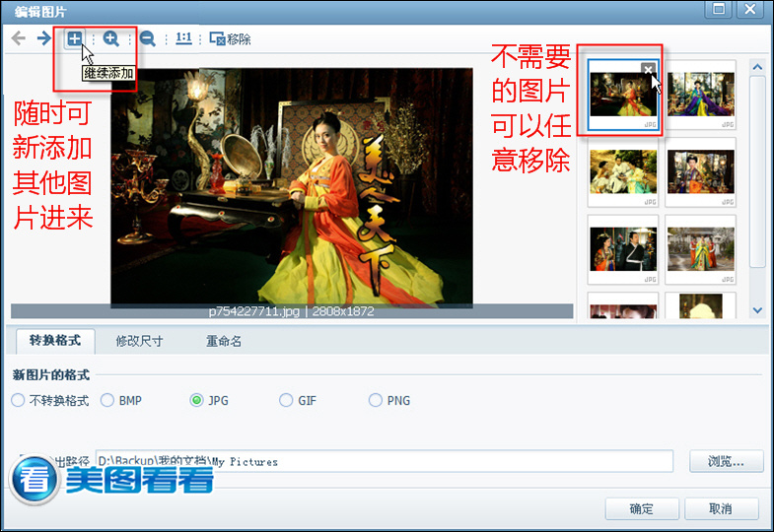Select the thumbnail of two people outdoors

coord(623,172)
